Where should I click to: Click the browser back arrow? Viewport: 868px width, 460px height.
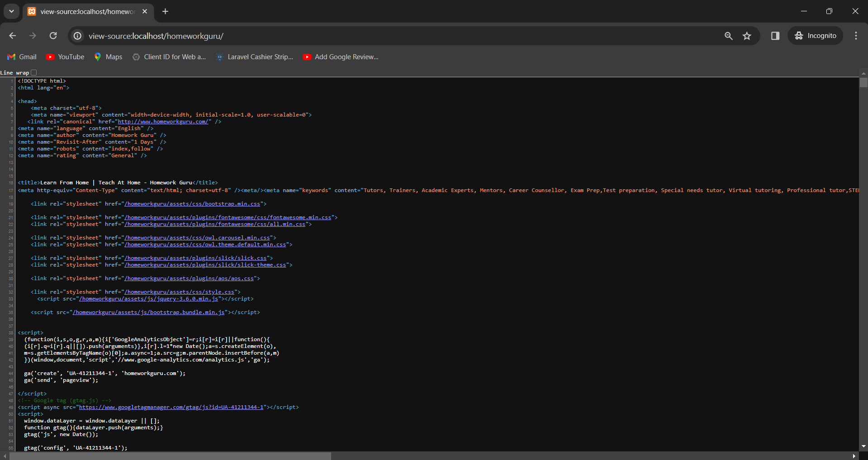click(13, 36)
